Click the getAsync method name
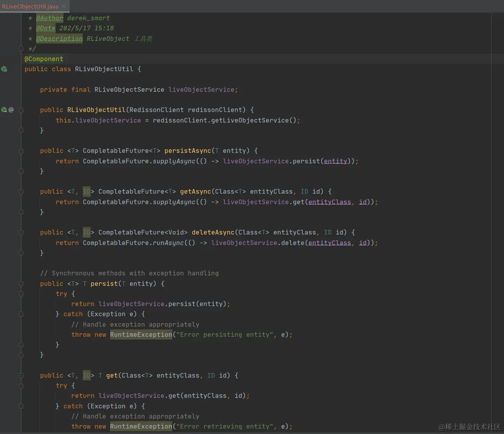This screenshot has width=504, height=434. pyautogui.click(x=195, y=191)
